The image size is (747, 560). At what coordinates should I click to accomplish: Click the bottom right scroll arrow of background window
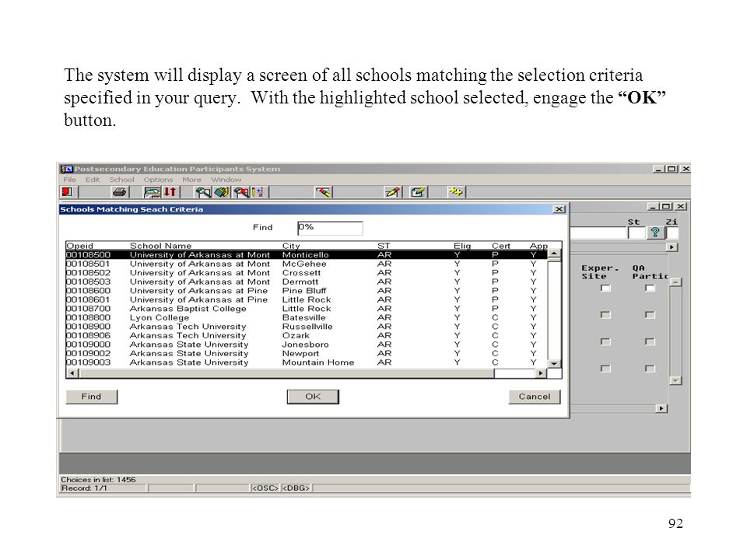pos(661,408)
